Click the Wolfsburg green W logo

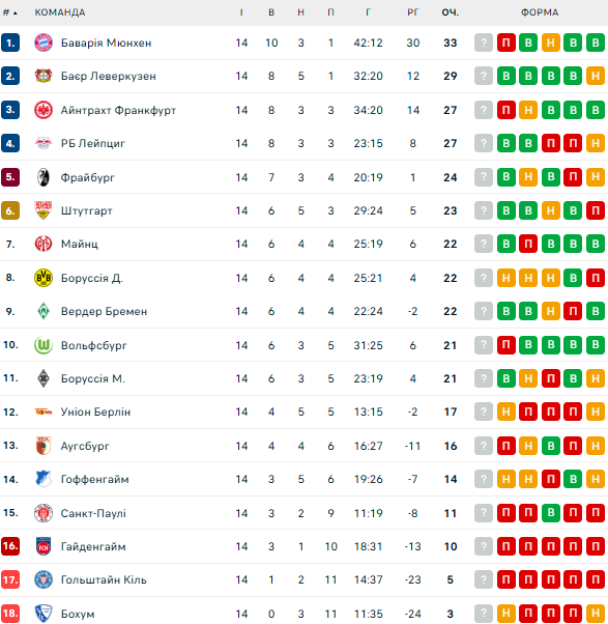tap(43, 345)
